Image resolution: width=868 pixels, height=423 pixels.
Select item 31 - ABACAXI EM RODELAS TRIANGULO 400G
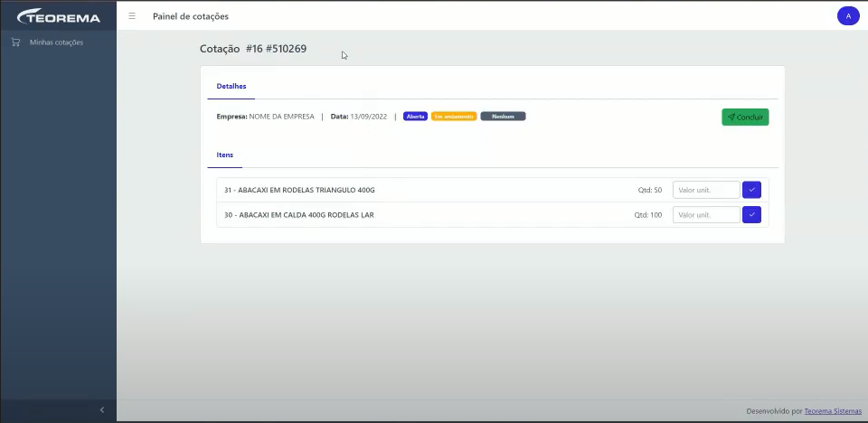299,190
